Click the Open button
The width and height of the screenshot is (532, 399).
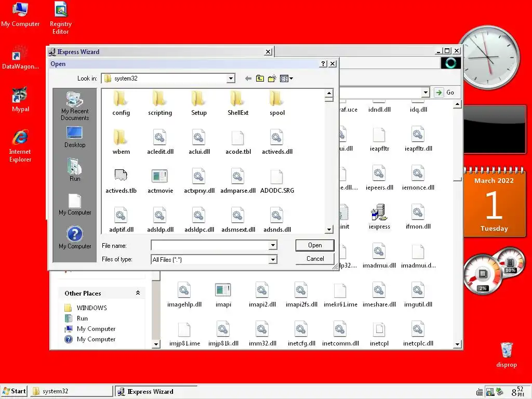[x=315, y=245]
